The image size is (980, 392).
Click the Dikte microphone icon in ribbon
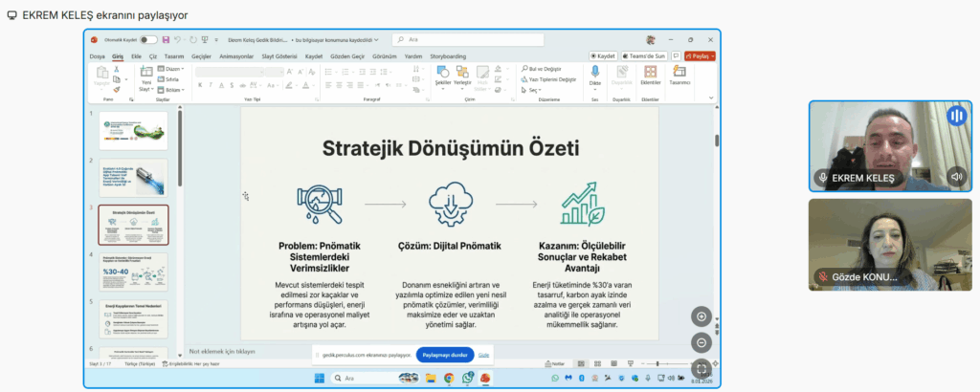click(595, 75)
